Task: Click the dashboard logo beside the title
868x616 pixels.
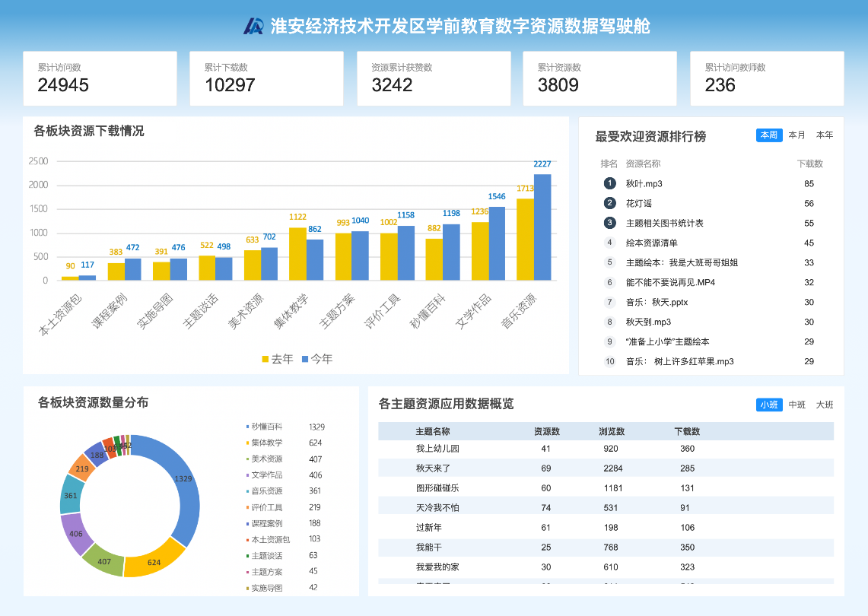Action: (x=253, y=27)
